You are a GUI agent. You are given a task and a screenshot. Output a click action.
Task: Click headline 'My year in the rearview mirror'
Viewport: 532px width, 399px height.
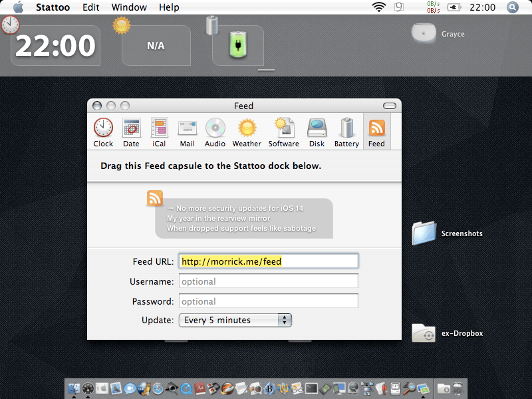219,218
